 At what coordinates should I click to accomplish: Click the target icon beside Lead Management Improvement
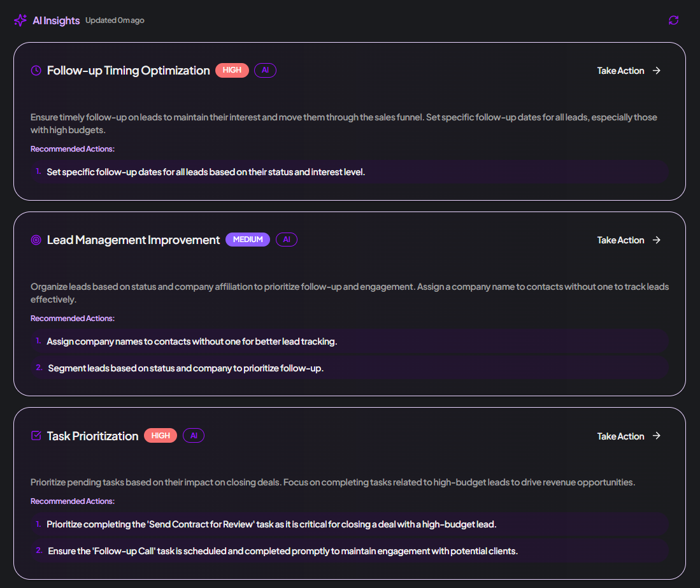[x=36, y=240]
